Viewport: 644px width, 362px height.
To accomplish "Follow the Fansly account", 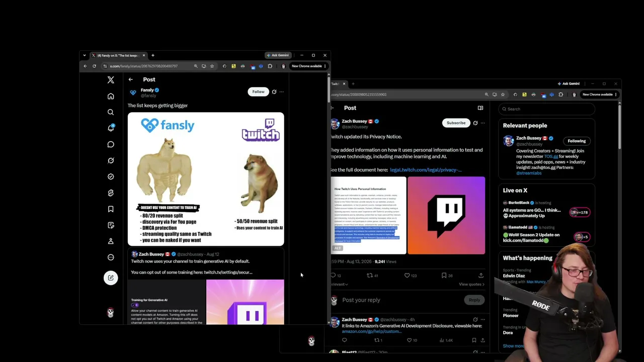I will tap(258, 92).
